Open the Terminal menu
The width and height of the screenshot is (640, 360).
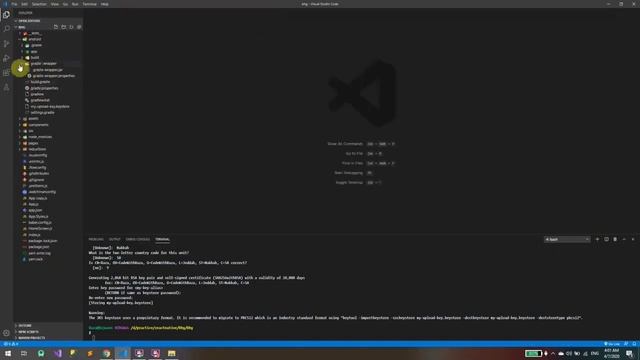pyautogui.click(x=90, y=4)
